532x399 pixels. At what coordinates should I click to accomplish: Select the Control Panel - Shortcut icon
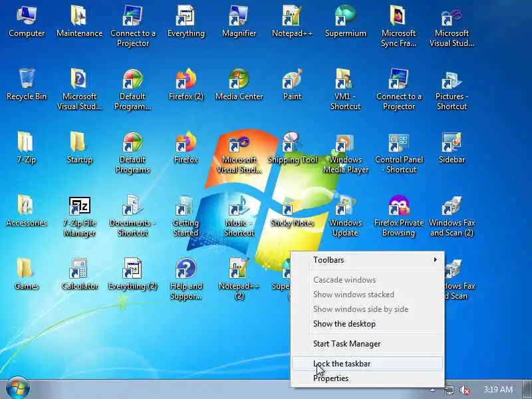(x=398, y=153)
